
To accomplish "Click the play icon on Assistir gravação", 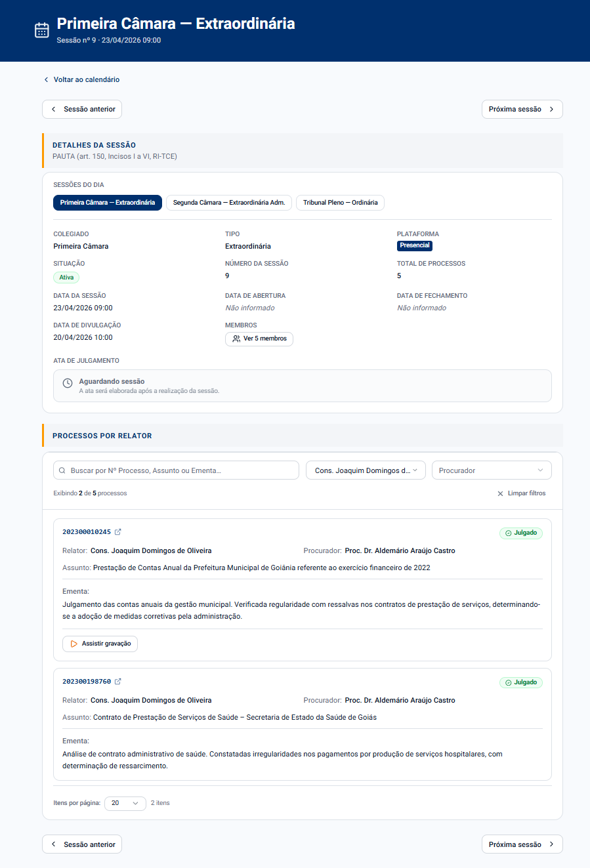I will [74, 644].
